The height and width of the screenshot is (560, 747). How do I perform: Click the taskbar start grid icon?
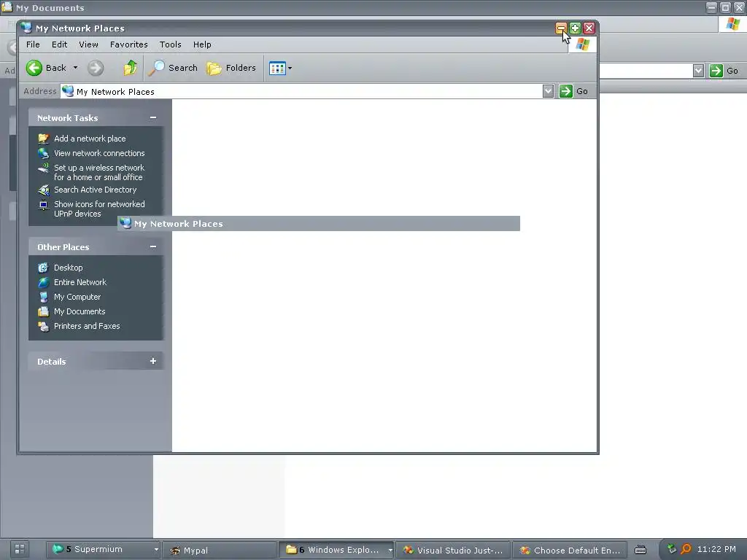20,548
